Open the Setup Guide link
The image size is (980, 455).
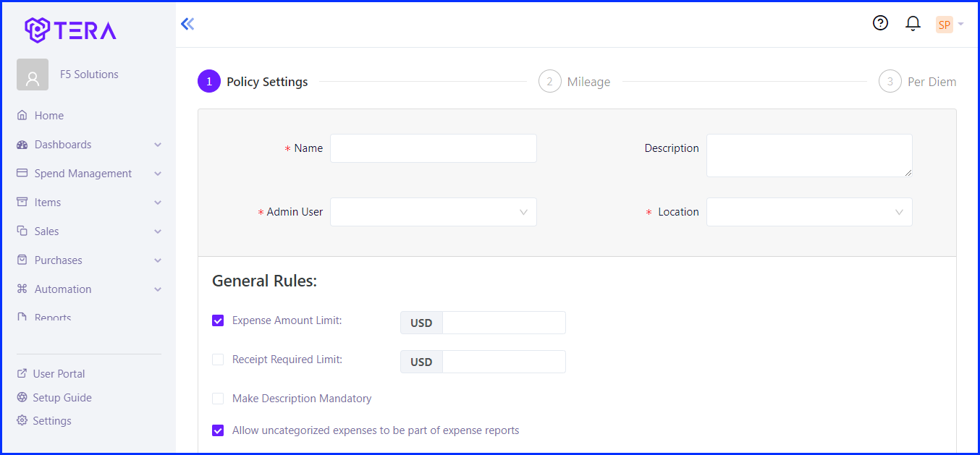[62, 398]
